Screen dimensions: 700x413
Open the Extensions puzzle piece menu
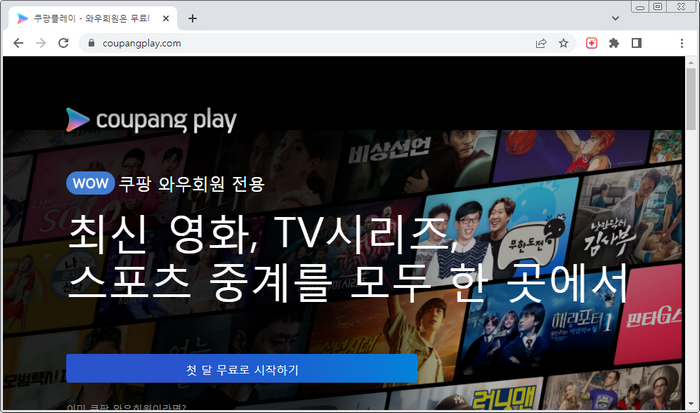click(614, 43)
